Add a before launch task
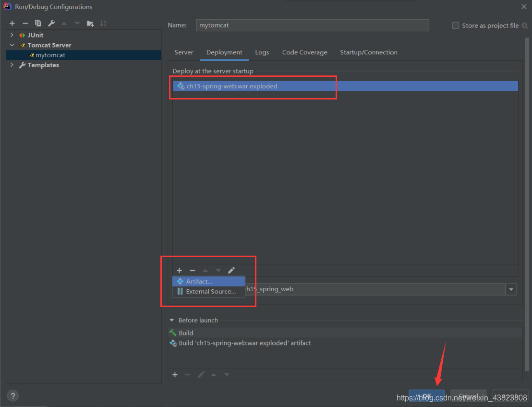The height and width of the screenshot is (407, 532). coord(175,375)
